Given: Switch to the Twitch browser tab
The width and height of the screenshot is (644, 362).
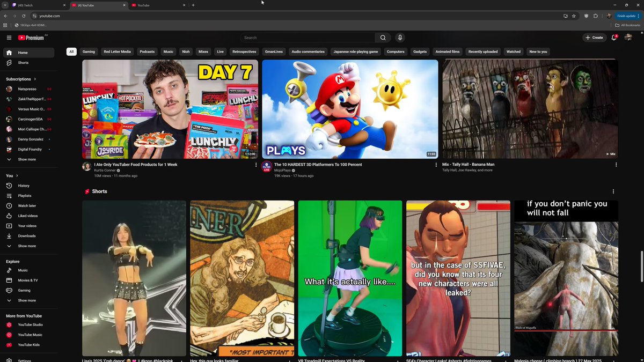Looking at the screenshot, I should pyautogui.click(x=38, y=5).
